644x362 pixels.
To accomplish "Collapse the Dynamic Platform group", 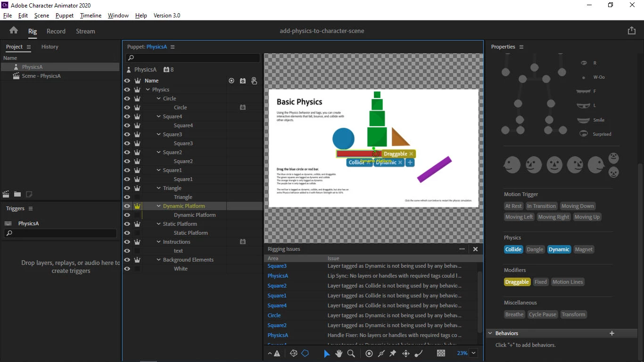I will [159, 206].
